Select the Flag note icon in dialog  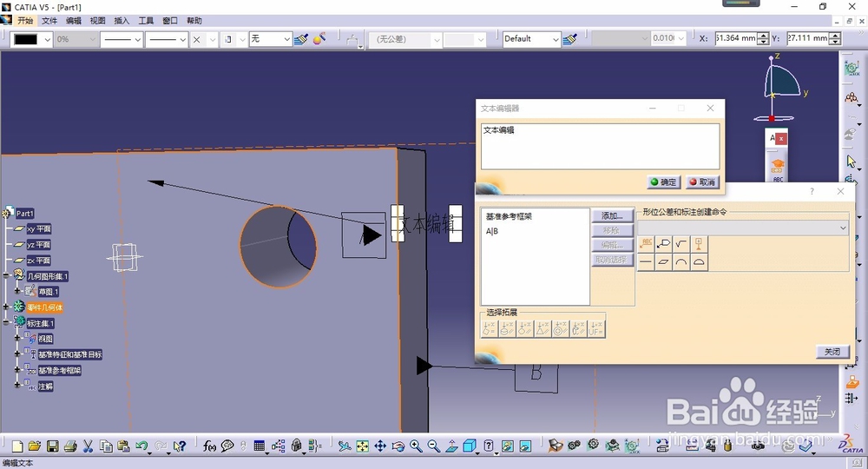click(664, 244)
